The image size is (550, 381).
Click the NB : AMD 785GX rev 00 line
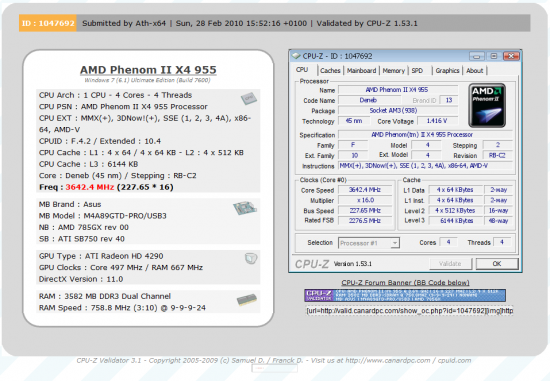(x=84, y=227)
